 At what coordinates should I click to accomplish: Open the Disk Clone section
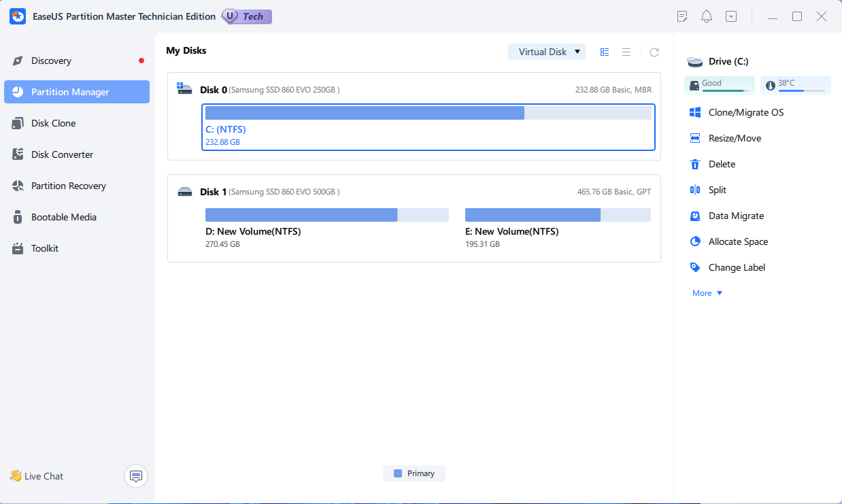53,123
